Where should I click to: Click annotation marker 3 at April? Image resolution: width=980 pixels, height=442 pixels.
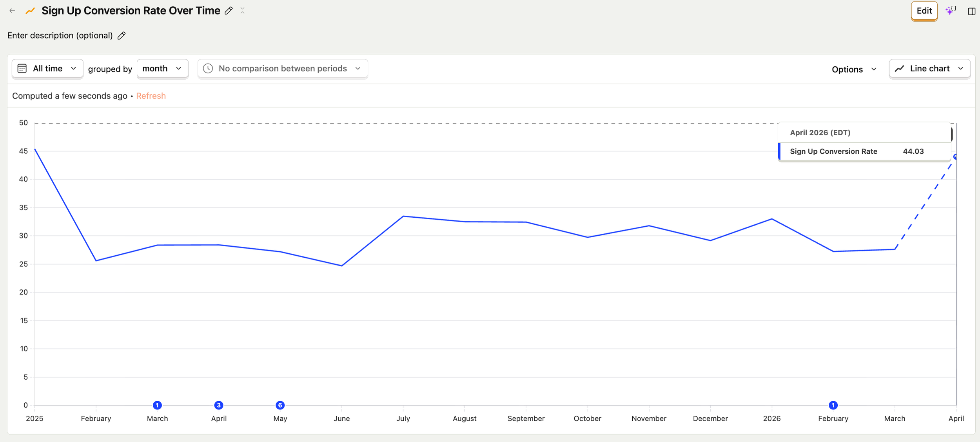pyautogui.click(x=219, y=405)
